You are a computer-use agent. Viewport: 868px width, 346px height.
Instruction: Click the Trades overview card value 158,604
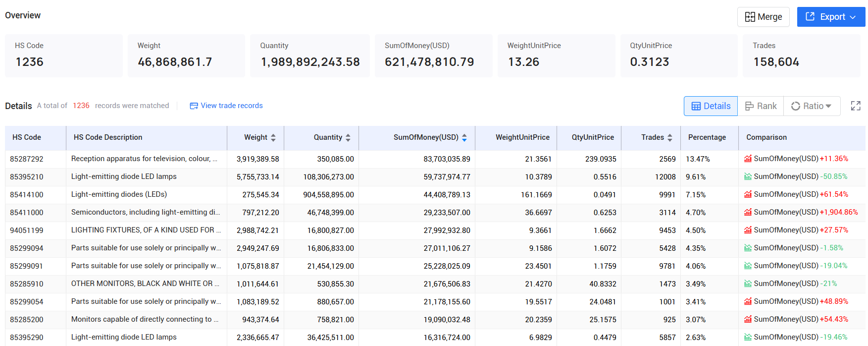pos(776,62)
